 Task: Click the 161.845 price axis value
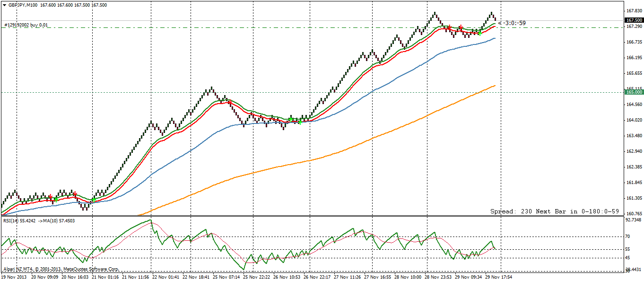click(634, 183)
